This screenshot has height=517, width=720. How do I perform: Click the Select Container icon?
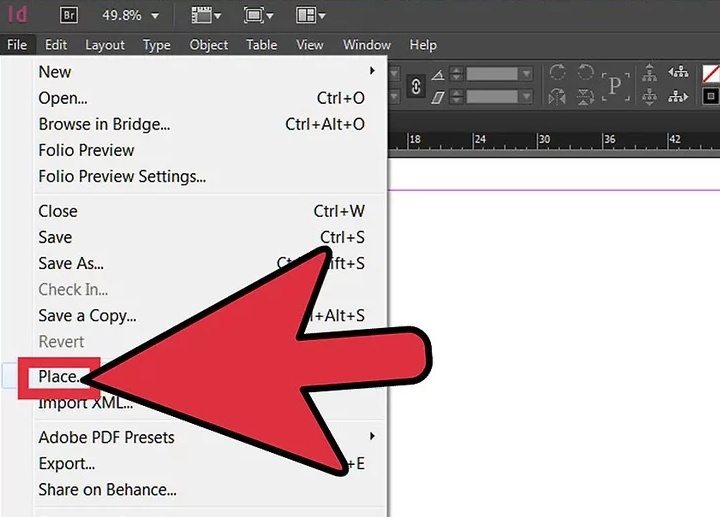click(x=649, y=73)
